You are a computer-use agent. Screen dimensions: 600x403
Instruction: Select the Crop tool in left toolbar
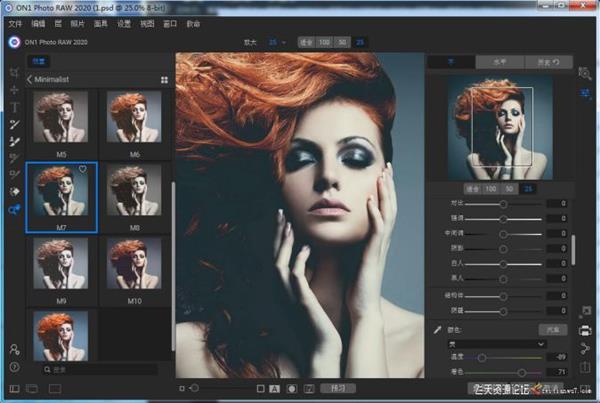pyautogui.click(x=14, y=73)
